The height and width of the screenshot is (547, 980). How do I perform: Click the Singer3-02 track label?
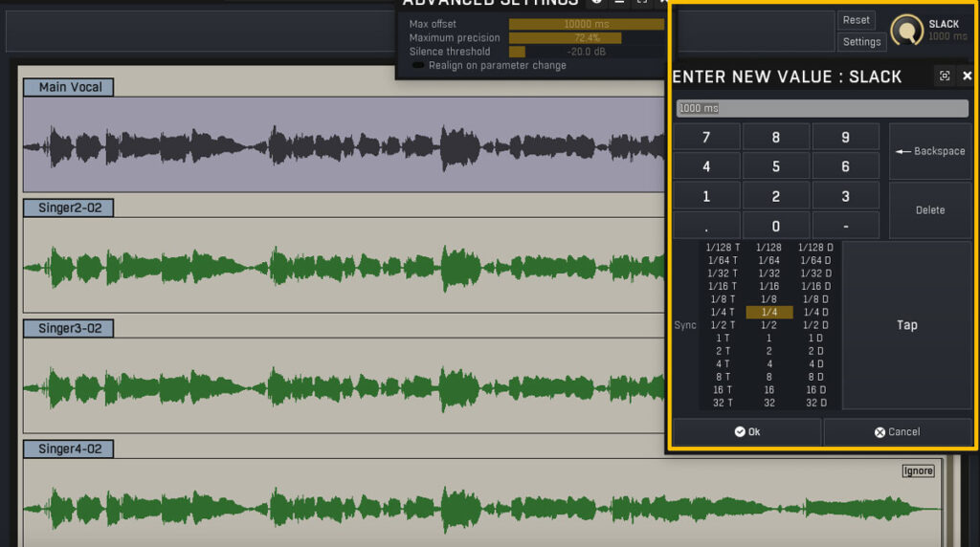69,328
